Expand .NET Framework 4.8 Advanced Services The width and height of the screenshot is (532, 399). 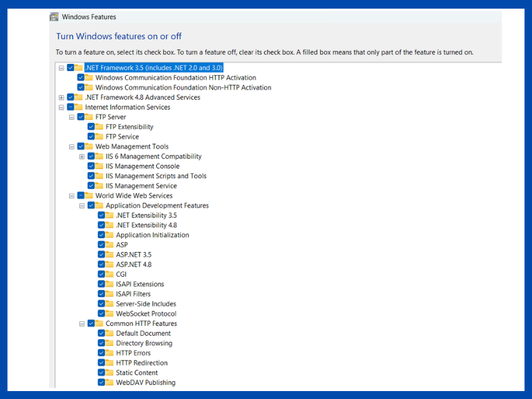61,98
